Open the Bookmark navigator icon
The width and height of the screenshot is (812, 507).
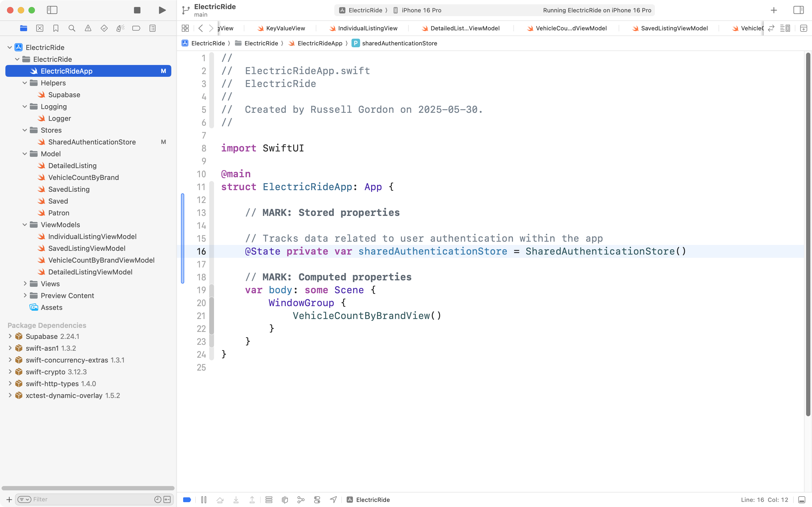coord(56,28)
